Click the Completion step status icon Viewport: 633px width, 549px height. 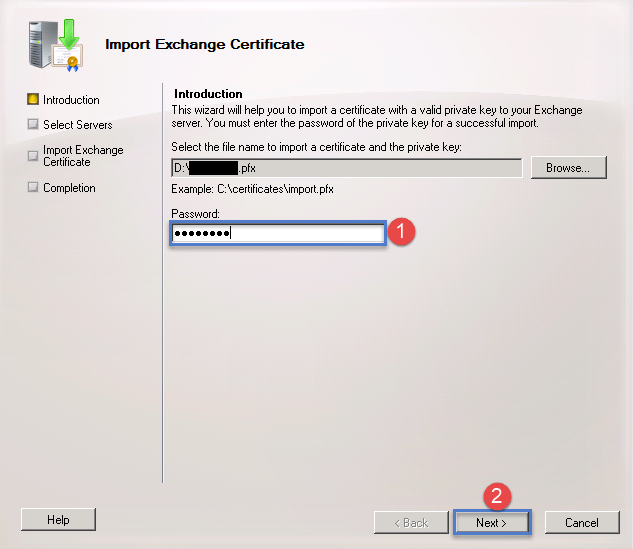click(x=33, y=187)
